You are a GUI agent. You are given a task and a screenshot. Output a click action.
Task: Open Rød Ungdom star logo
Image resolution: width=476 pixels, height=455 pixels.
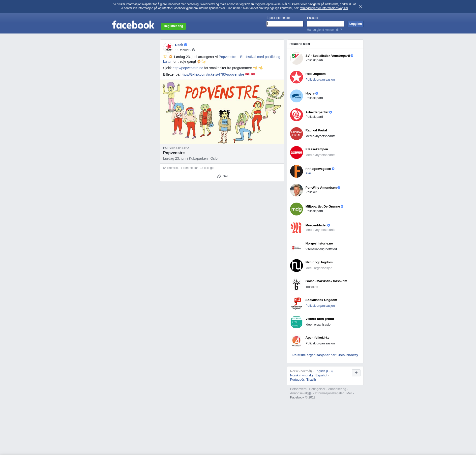click(297, 77)
